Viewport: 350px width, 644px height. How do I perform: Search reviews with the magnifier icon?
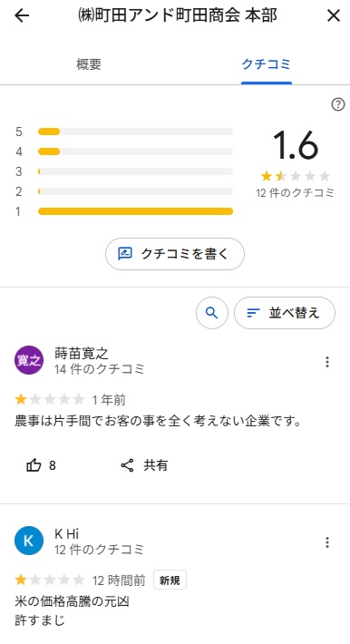212,313
